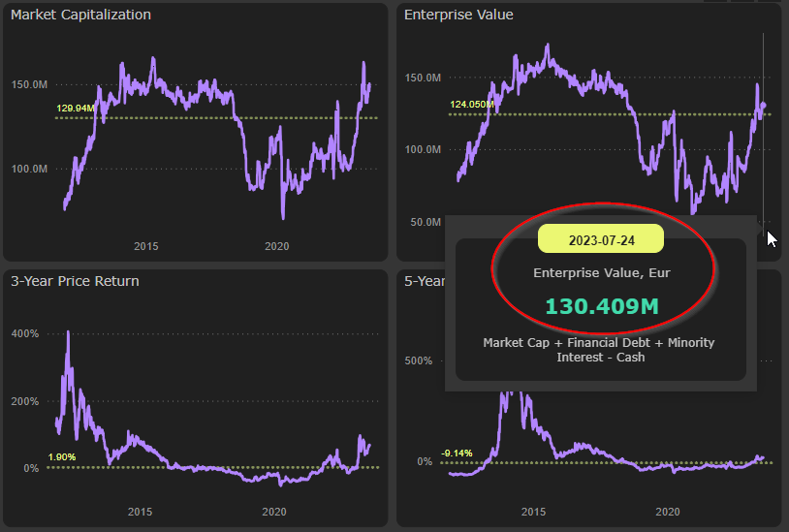Screen dimensions: 789x532
Task: Click the 400% y-axis label on 3-Year chart
Action: (x=26, y=333)
